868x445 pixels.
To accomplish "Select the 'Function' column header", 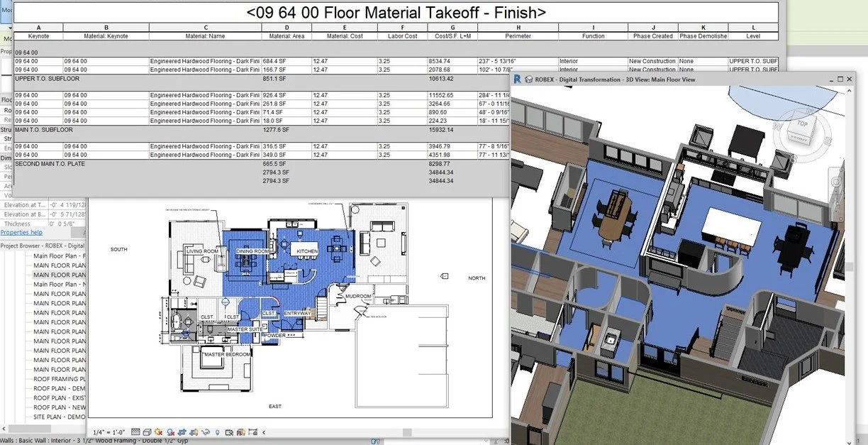I will (x=593, y=35).
